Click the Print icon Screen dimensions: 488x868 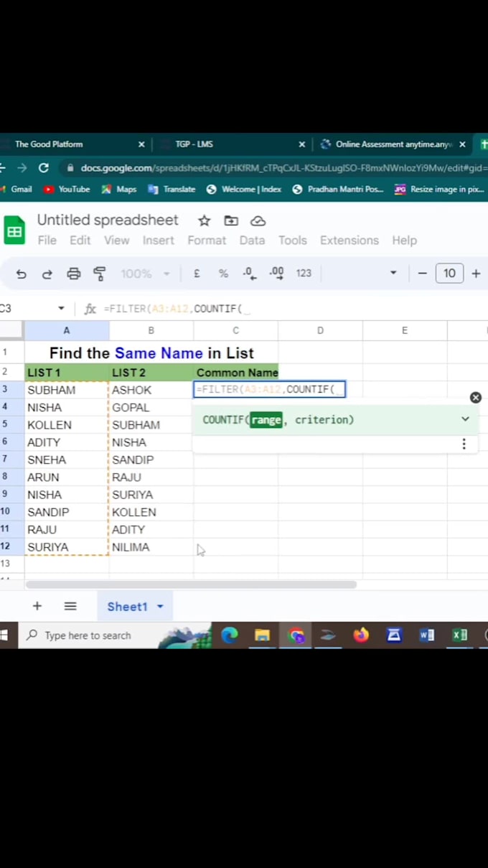(x=74, y=274)
